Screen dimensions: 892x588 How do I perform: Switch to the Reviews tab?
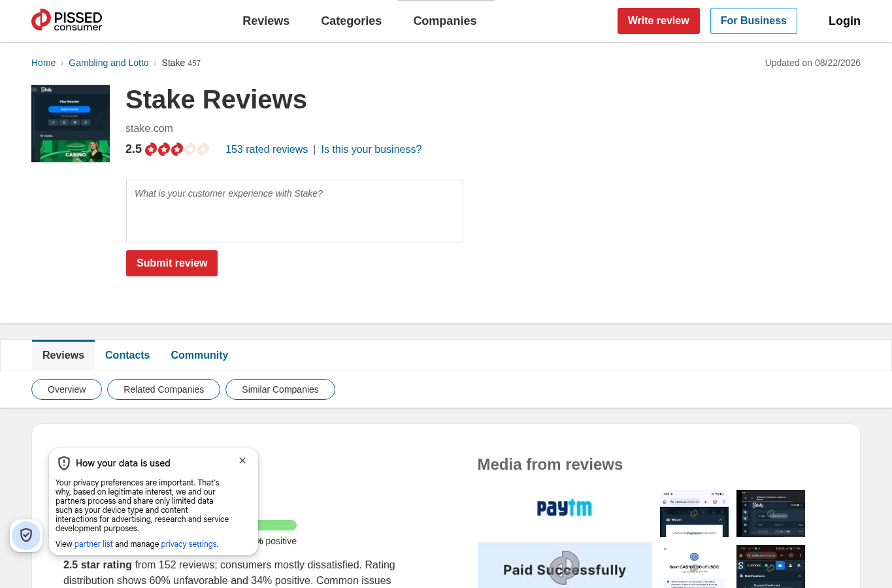(63, 355)
